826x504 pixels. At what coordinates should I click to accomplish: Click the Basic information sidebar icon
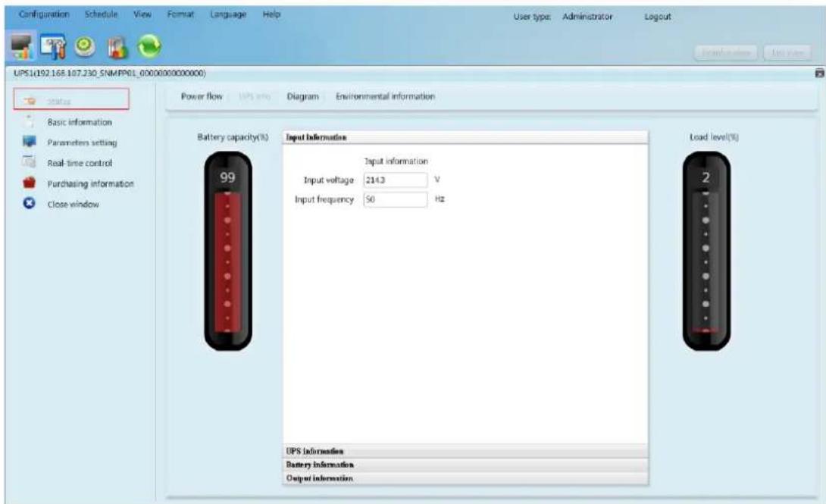(29, 121)
